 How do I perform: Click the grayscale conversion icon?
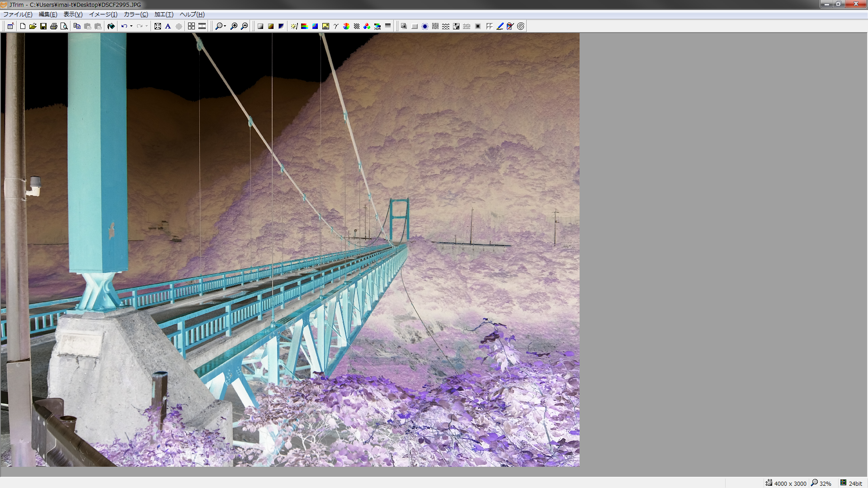[x=260, y=26]
